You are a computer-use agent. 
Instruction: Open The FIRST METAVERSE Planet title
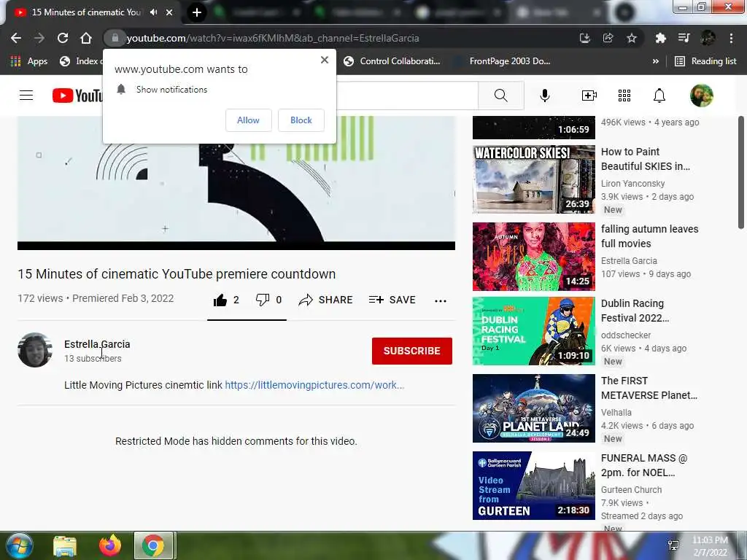click(x=649, y=388)
